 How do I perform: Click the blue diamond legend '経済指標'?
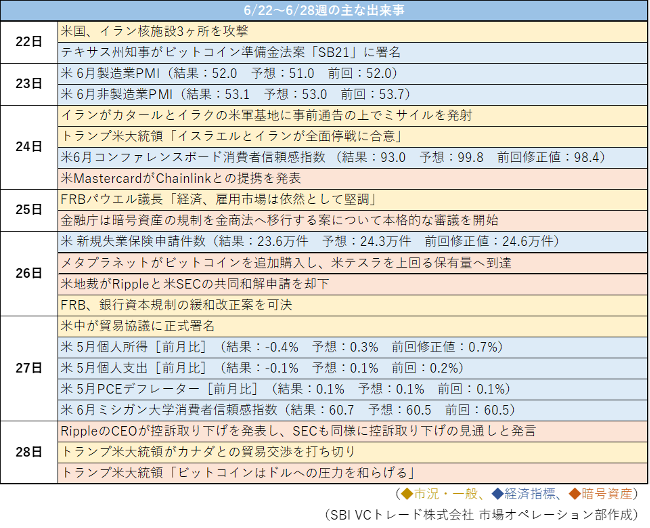[524, 494]
